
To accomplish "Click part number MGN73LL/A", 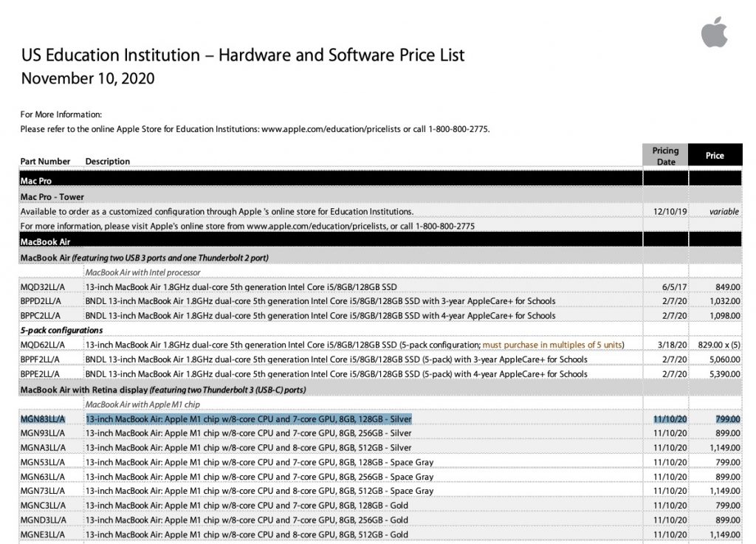I will pyautogui.click(x=42, y=491).
